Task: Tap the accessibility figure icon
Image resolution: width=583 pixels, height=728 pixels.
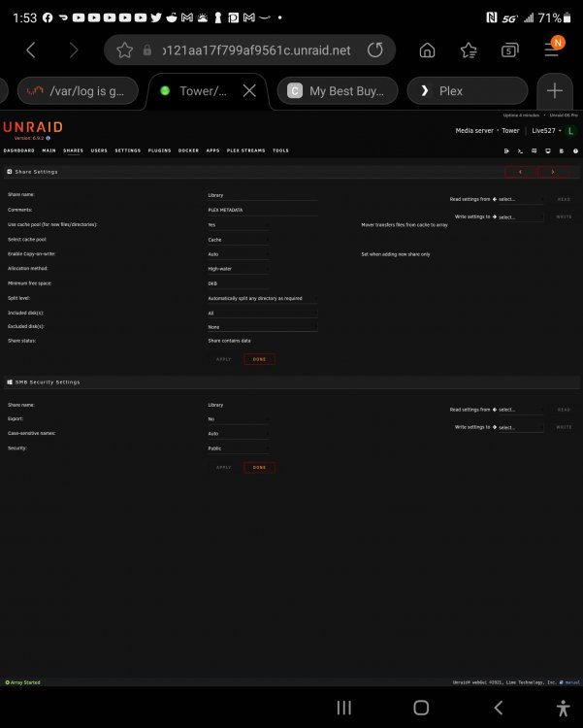Action: pyautogui.click(x=563, y=709)
